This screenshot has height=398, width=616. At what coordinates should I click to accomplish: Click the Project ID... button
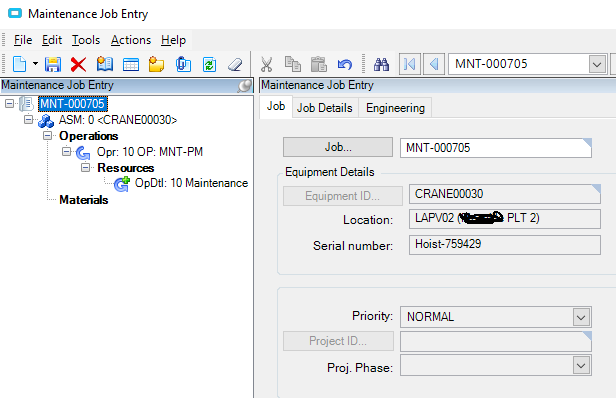[338, 341]
